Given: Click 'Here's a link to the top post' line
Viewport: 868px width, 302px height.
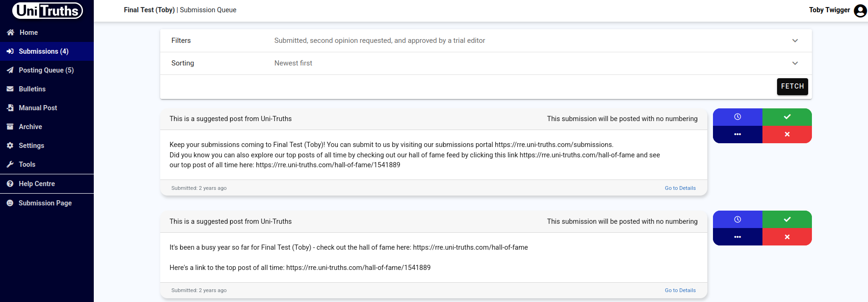Looking at the screenshot, I should coord(300,268).
